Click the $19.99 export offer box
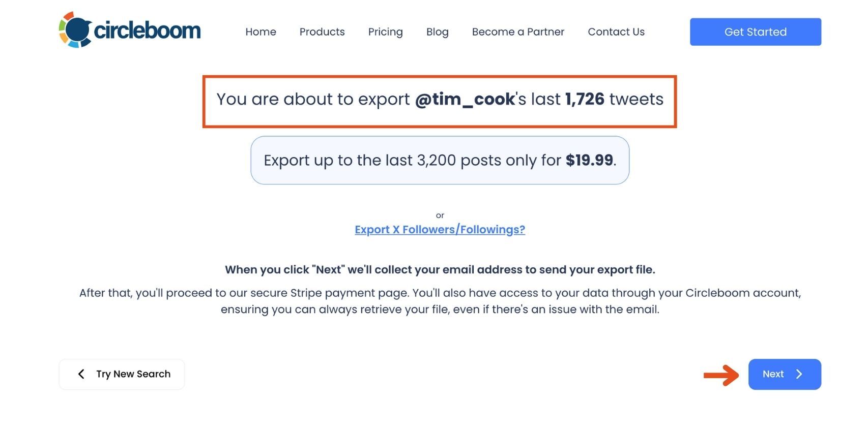868x433 pixels. [x=440, y=160]
